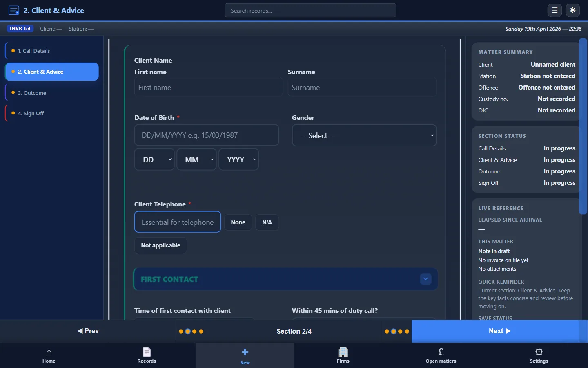This screenshot has height=368, width=588.
Task: Click the Date of Birth text field
Action: click(207, 135)
